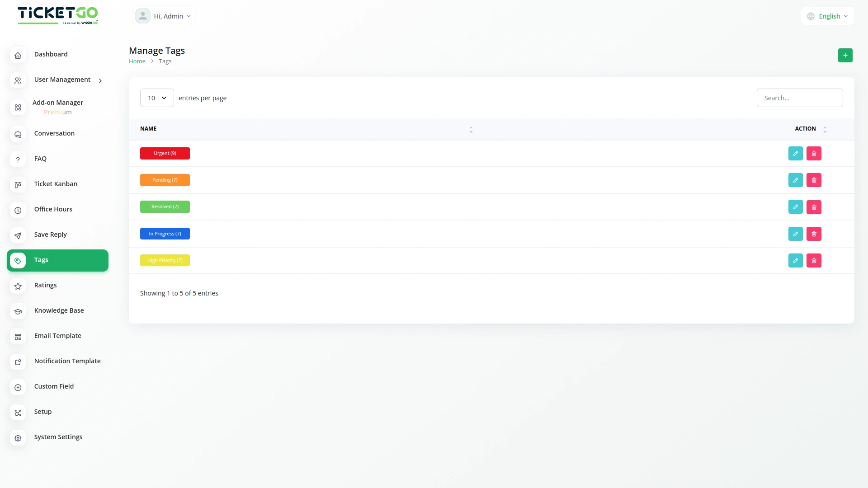Click the edit pencil for Urgent tag
Viewport: 868px width, 488px height.
coord(795,154)
